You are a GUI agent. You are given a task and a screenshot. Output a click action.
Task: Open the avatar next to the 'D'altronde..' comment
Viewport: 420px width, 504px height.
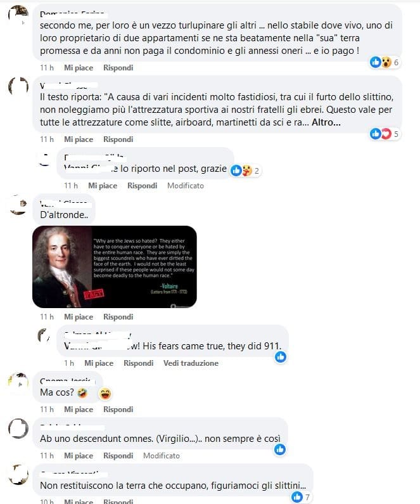[x=18, y=205]
